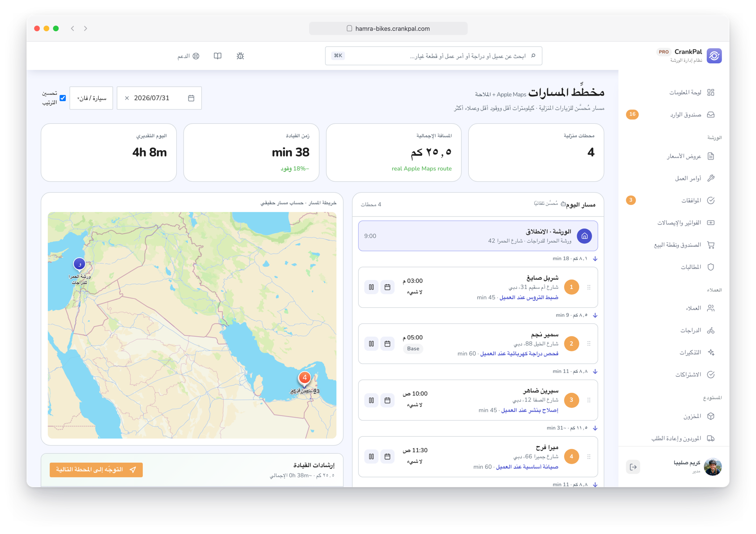Click the drag handle of ميرا فرح stop
The image size is (756, 534).
[x=589, y=457]
